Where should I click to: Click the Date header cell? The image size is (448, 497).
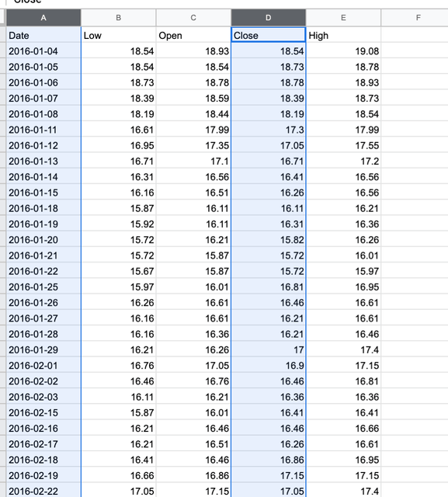point(43,35)
